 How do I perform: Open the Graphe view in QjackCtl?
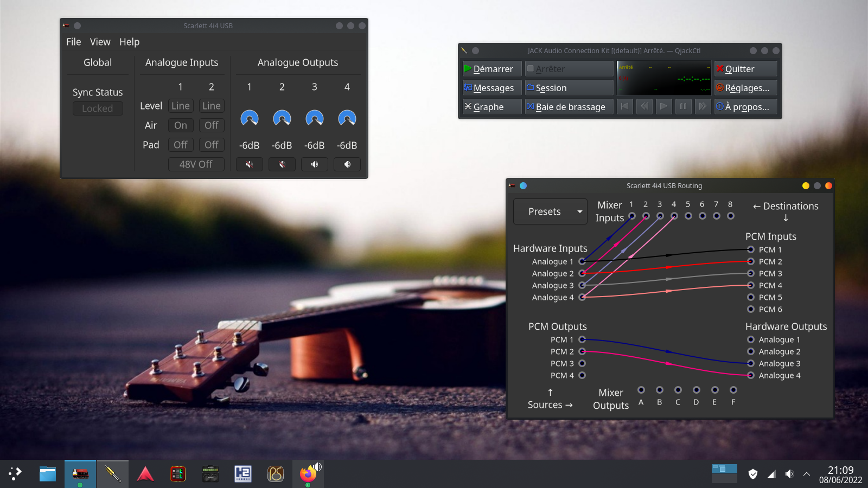[x=492, y=107]
